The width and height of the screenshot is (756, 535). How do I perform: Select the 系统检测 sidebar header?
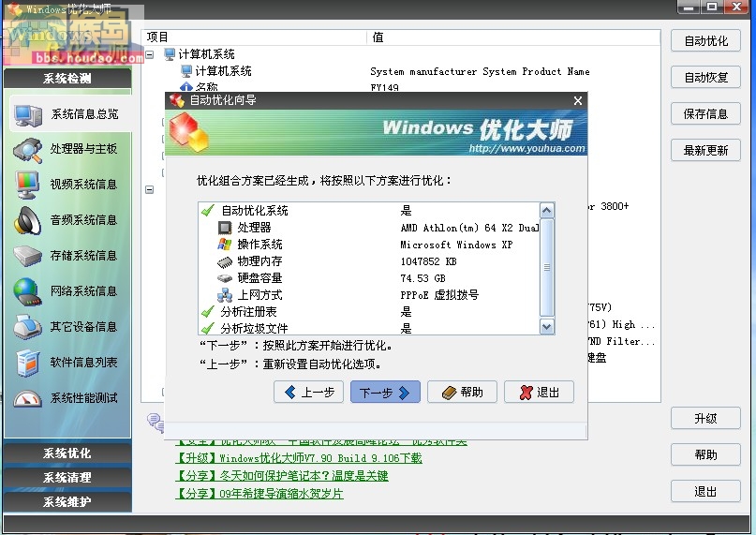(x=67, y=78)
